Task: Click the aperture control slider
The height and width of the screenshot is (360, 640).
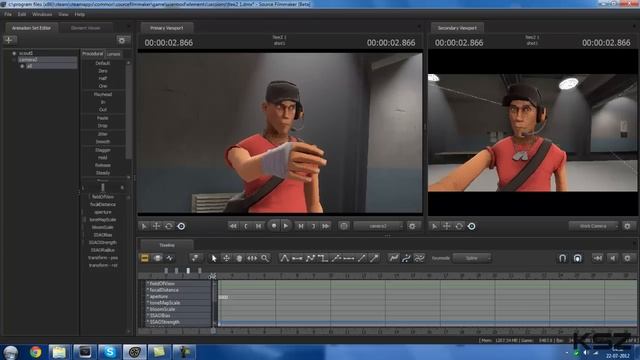Action: (103, 212)
